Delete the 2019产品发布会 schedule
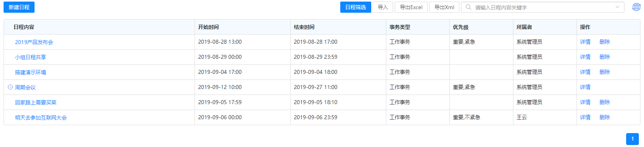Viewport: 644px width, 147px height. click(605, 42)
